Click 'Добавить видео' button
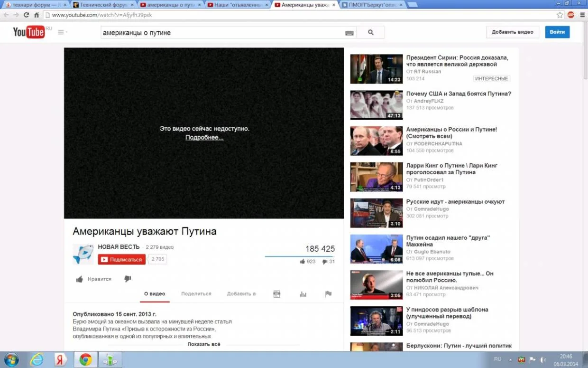 click(513, 32)
